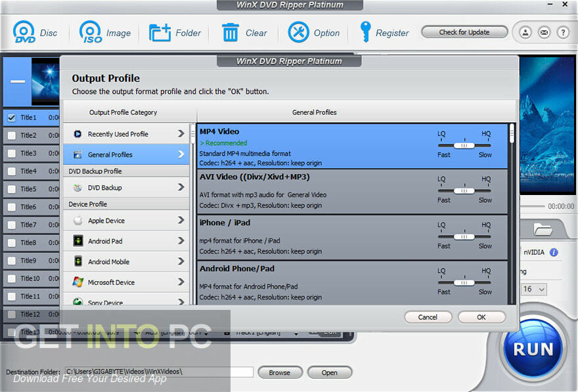Select the iPhone / iPad profile
The image size is (578, 392).
tap(353, 238)
